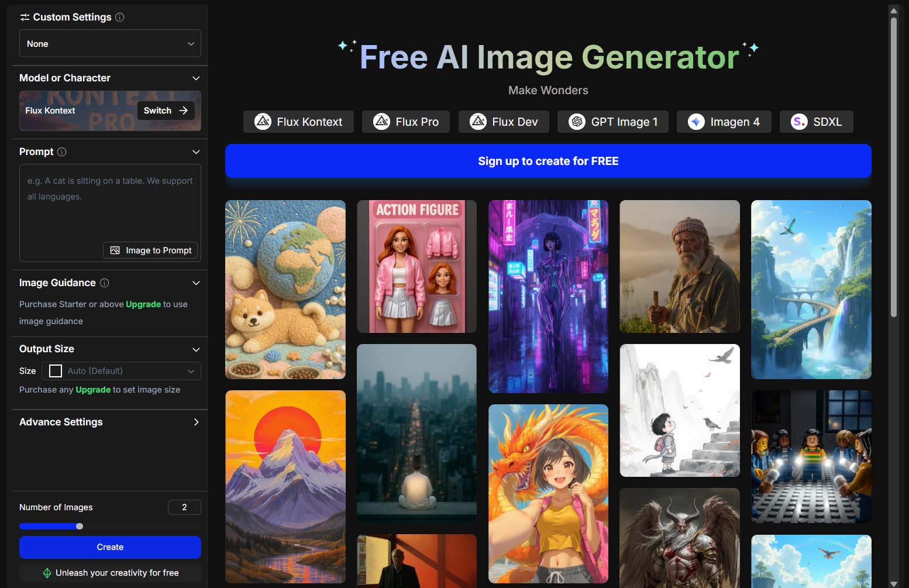Expand the Advance Settings section
The height and width of the screenshot is (588, 909).
point(197,422)
